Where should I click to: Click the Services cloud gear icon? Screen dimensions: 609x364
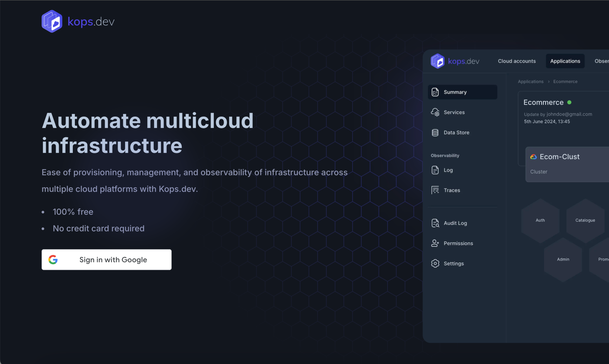click(x=435, y=112)
